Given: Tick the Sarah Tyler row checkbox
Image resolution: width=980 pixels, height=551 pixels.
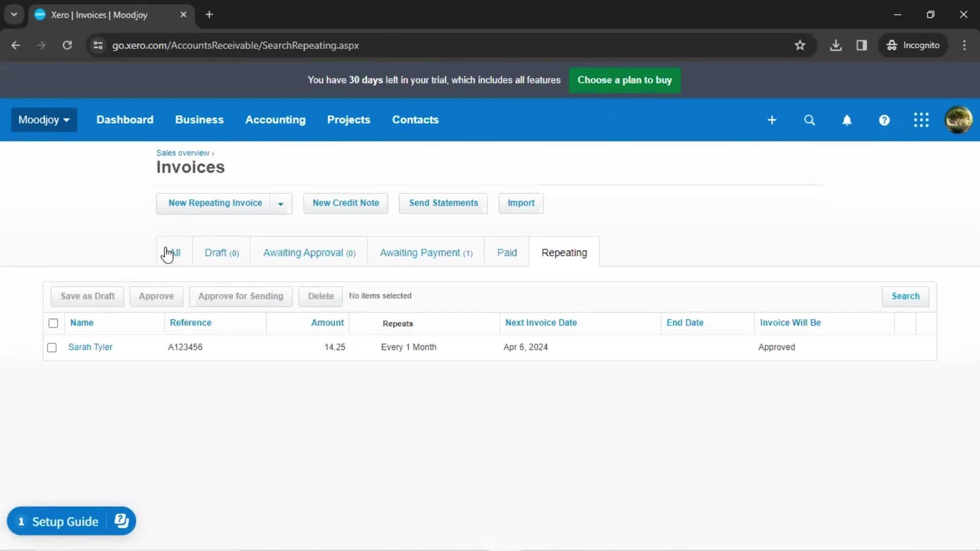Looking at the screenshot, I should 52,347.
